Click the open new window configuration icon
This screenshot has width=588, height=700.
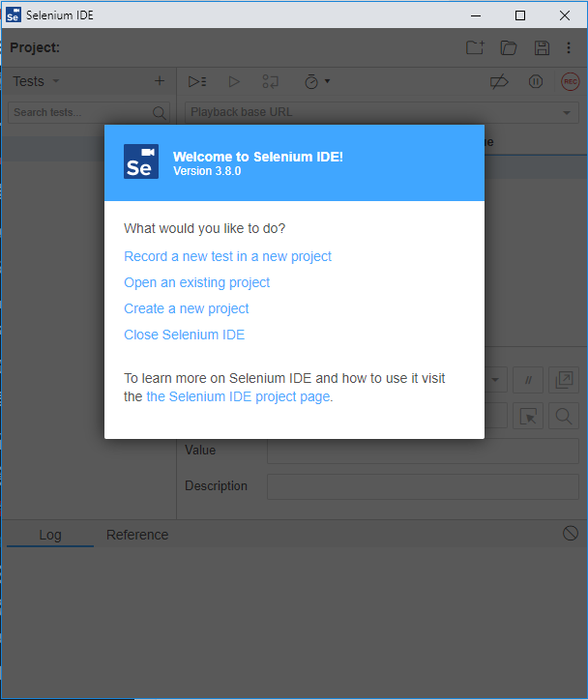[x=564, y=380]
